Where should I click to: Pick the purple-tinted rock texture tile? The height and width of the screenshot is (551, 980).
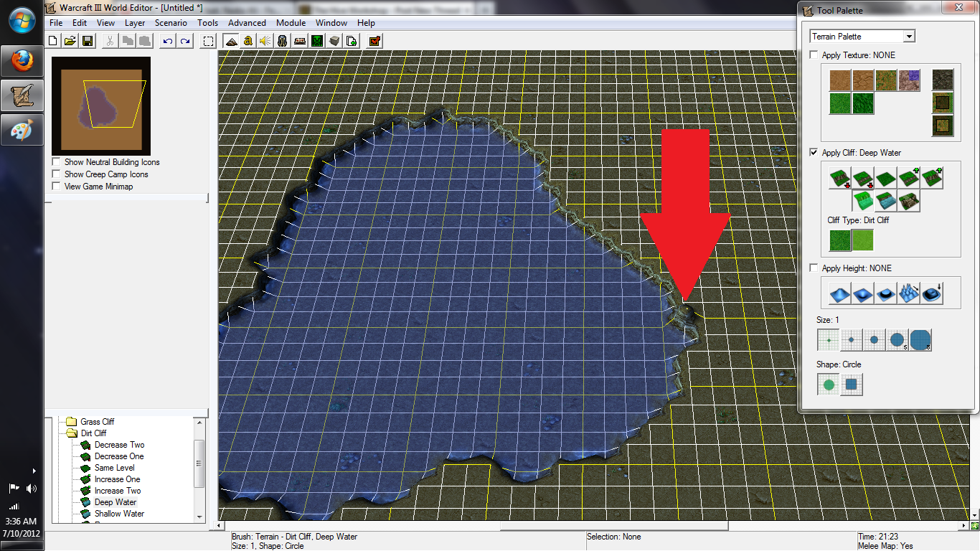pyautogui.click(x=909, y=80)
